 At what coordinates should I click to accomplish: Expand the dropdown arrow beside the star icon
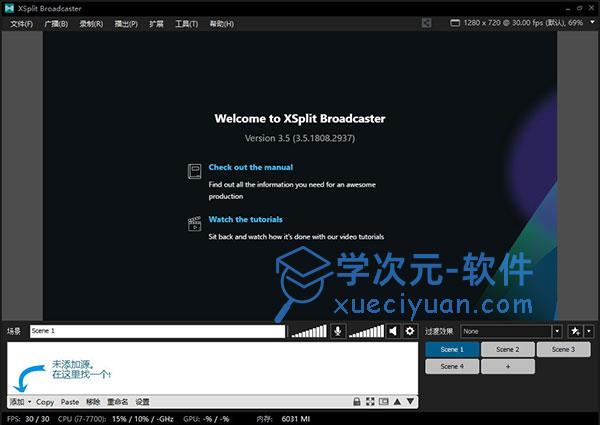tap(589, 331)
